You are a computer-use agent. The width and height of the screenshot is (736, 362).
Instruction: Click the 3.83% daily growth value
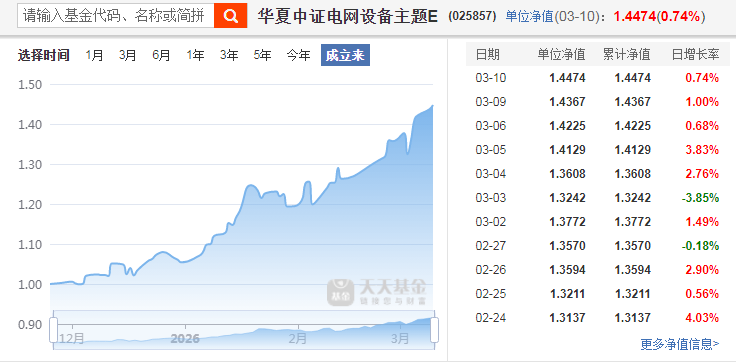(x=702, y=150)
